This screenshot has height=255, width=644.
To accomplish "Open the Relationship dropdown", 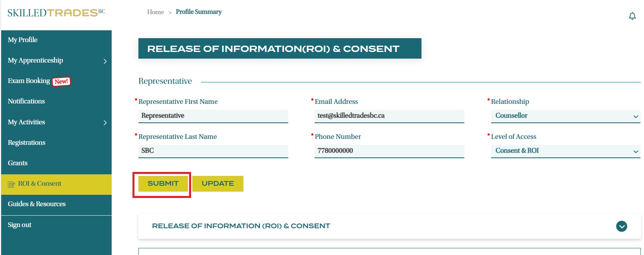I will (565, 116).
